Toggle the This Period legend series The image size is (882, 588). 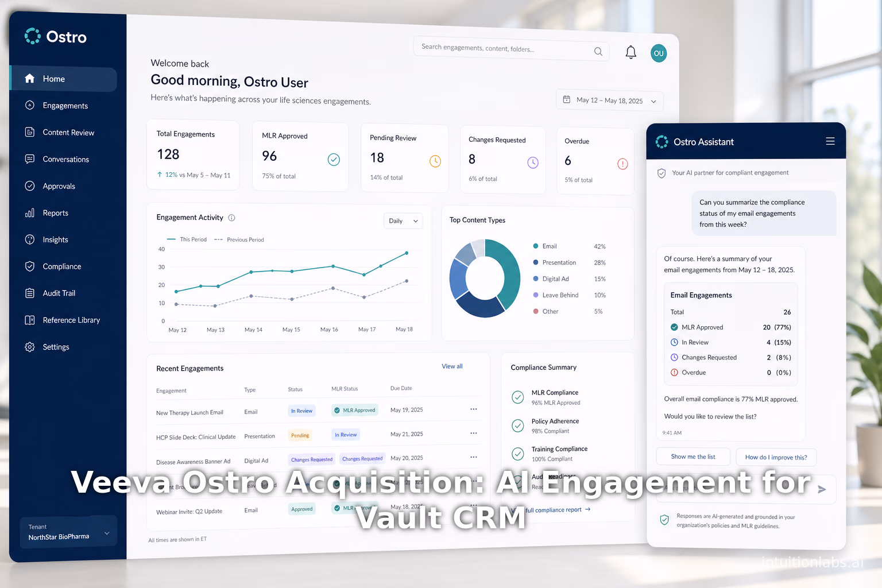click(187, 239)
